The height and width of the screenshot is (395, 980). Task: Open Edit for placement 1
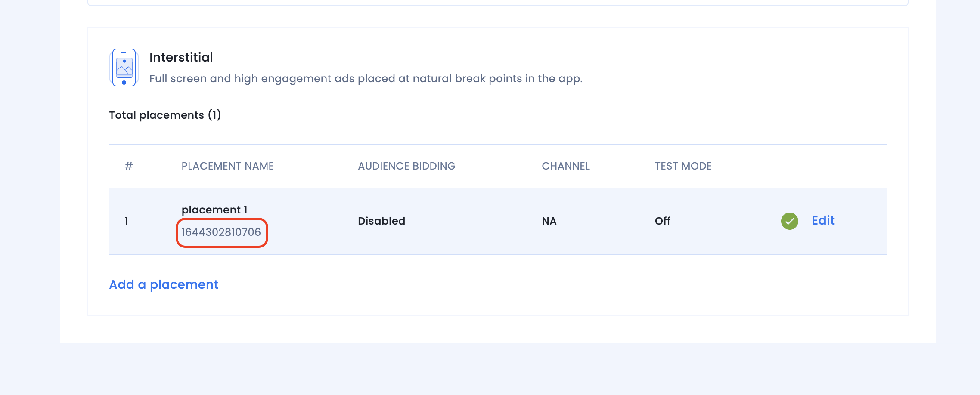coord(823,221)
